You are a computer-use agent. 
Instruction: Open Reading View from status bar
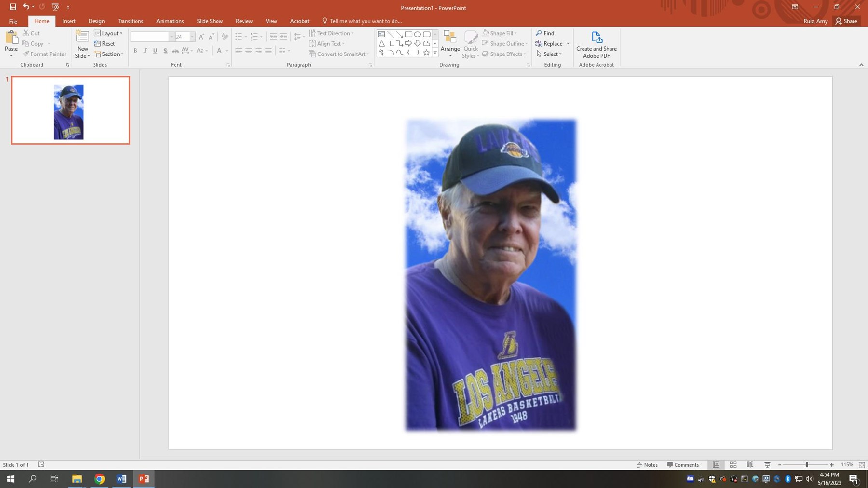click(x=750, y=465)
